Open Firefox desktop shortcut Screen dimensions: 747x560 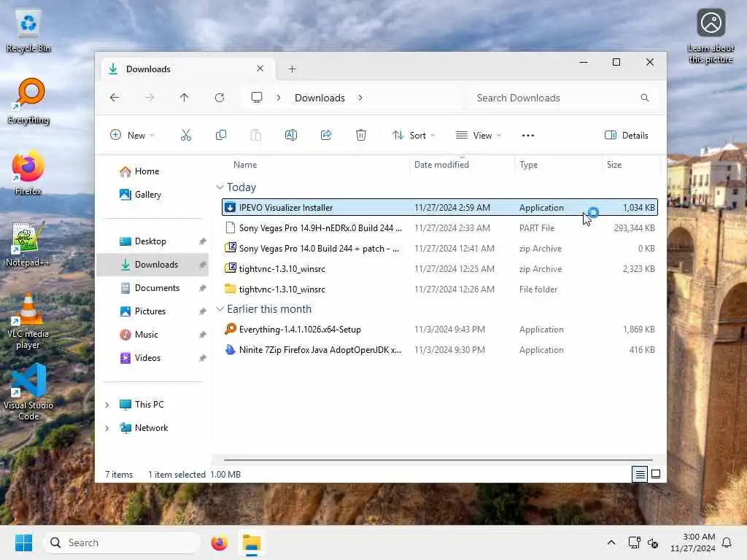[x=28, y=173]
